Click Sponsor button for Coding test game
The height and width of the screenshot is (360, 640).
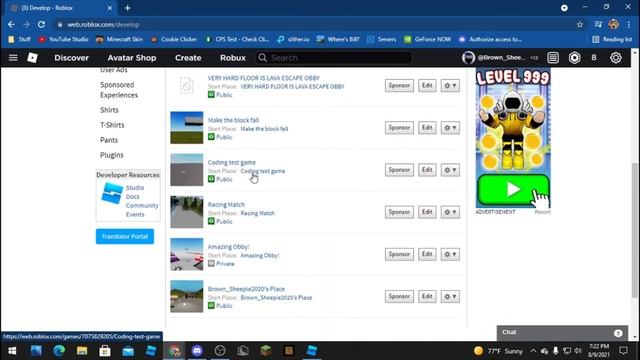click(x=399, y=170)
